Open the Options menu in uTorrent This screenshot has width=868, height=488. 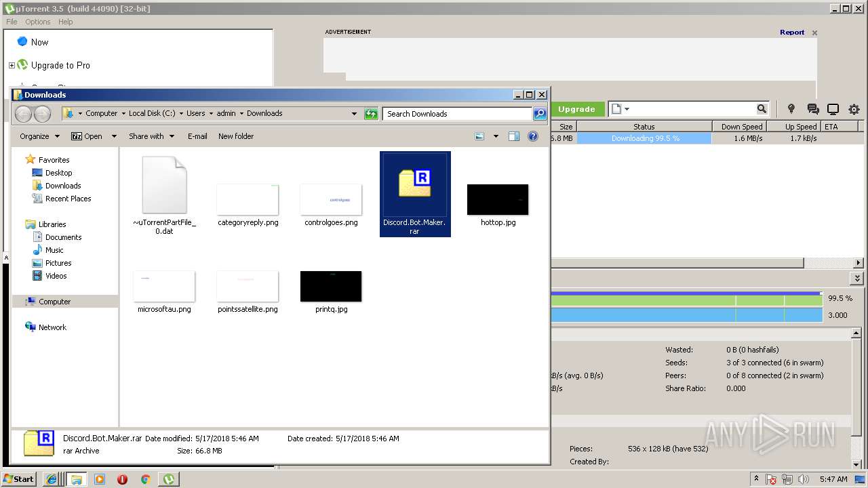pyautogui.click(x=38, y=22)
